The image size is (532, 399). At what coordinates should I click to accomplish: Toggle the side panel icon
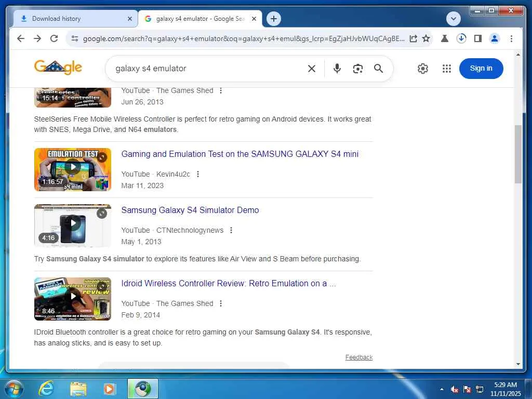pyautogui.click(x=478, y=38)
